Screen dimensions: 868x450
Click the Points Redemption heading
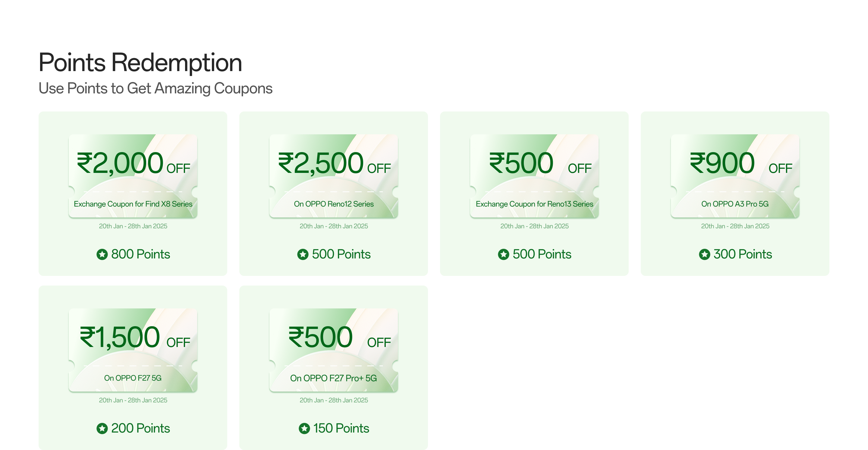pos(140,63)
